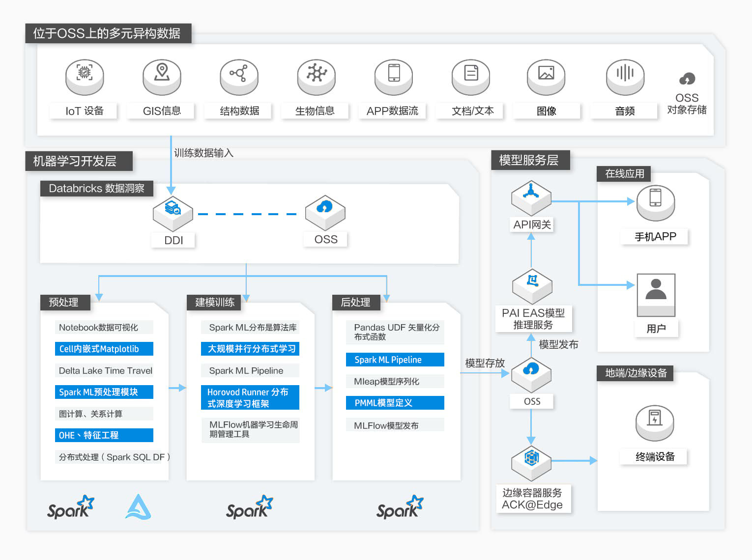Click Delta Lake Time Travel text
Image resolution: width=752 pixels, height=560 pixels.
105,370
